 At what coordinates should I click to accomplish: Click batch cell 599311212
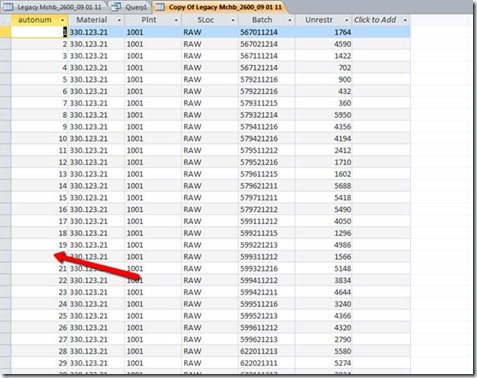click(267, 257)
